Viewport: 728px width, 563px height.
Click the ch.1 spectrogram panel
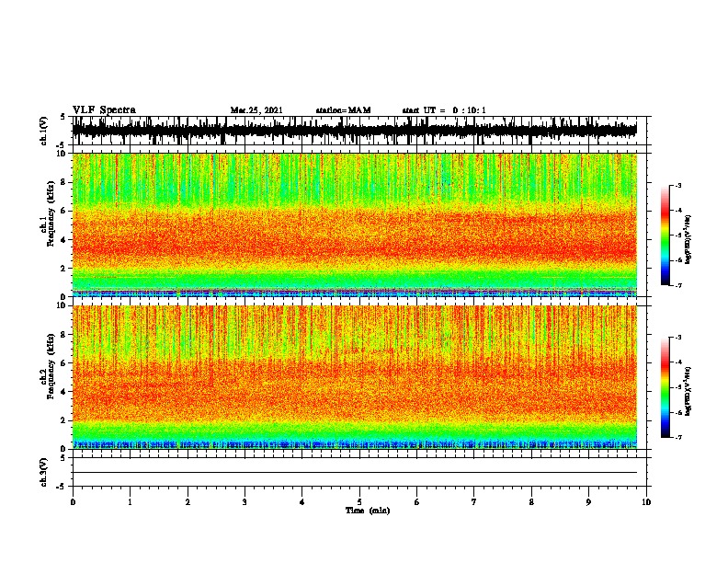pos(355,224)
